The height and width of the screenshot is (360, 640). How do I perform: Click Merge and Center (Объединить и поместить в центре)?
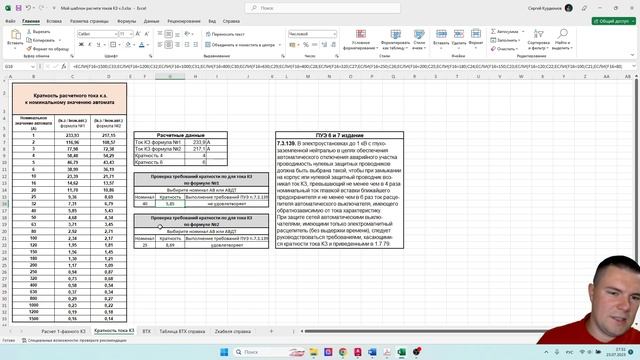click(x=240, y=45)
